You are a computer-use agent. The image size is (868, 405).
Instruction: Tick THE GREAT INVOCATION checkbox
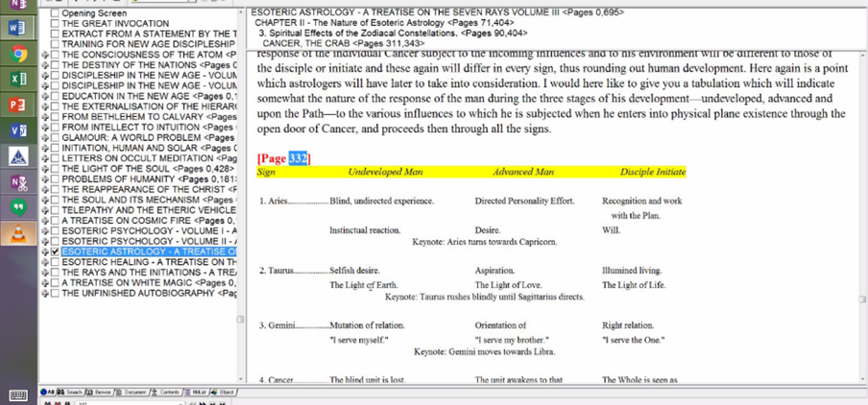(55, 23)
